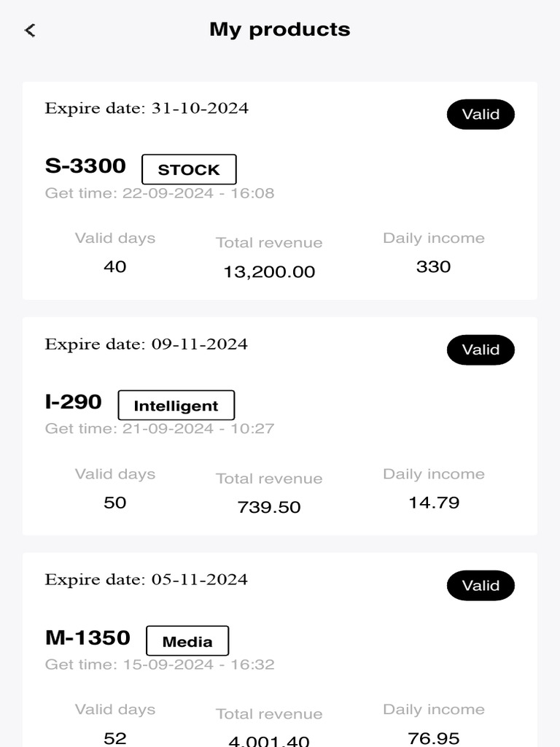
Task: Click daily income value 330
Action: pyautogui.click(x=433, y=267)
